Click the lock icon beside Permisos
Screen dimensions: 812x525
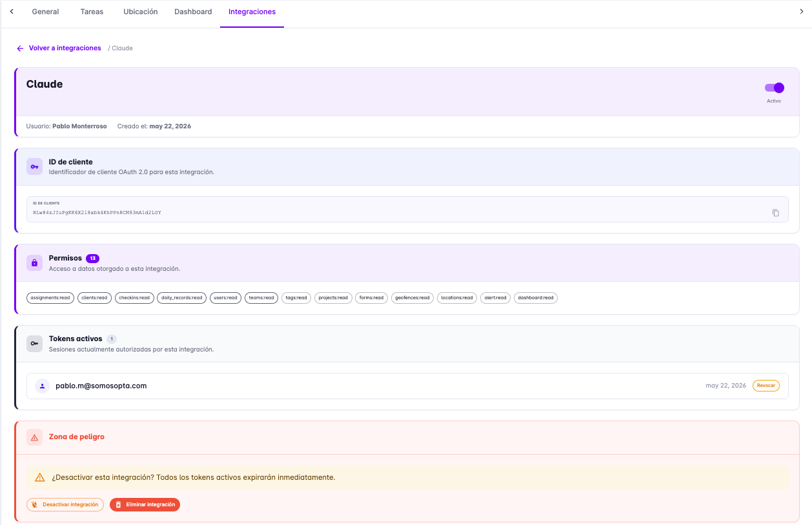[34, 262]
